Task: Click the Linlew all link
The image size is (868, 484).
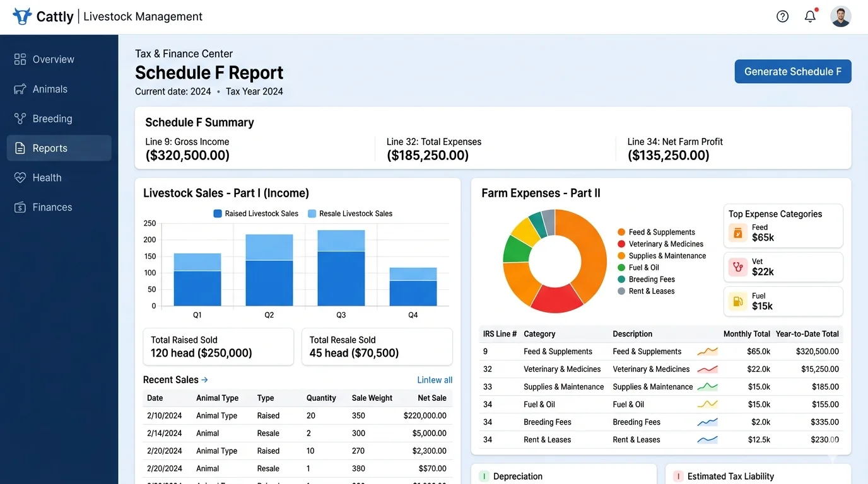Action: click(435, 380)
